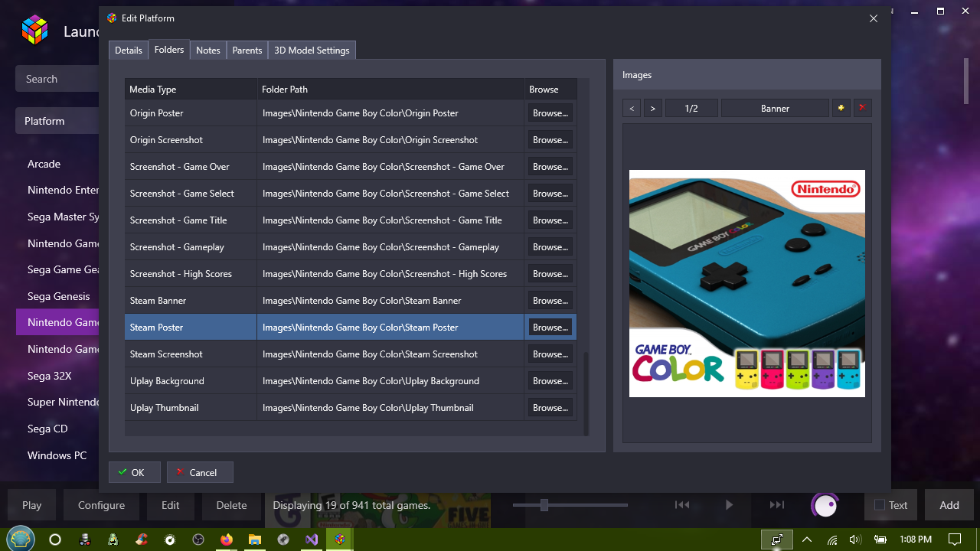Viewport: 980px width, 551px height.
Task: Click the red remove image icon
Action: click(862, 109)
